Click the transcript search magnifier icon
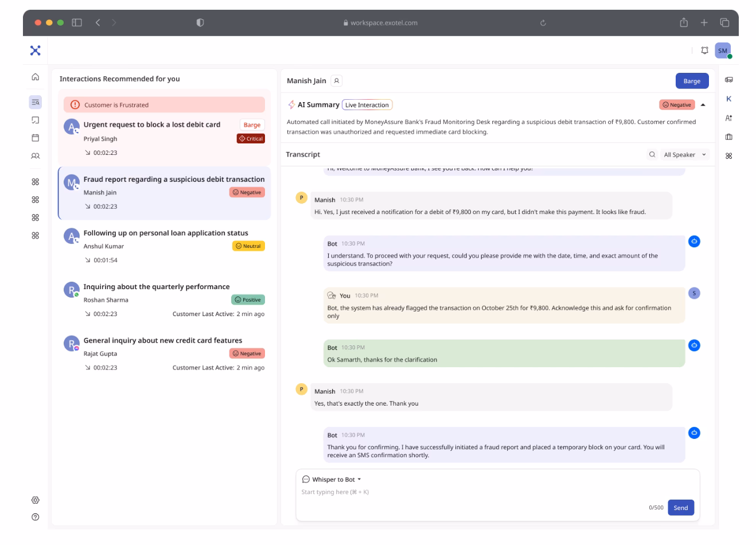756x545 pixels. click(652, 154)
